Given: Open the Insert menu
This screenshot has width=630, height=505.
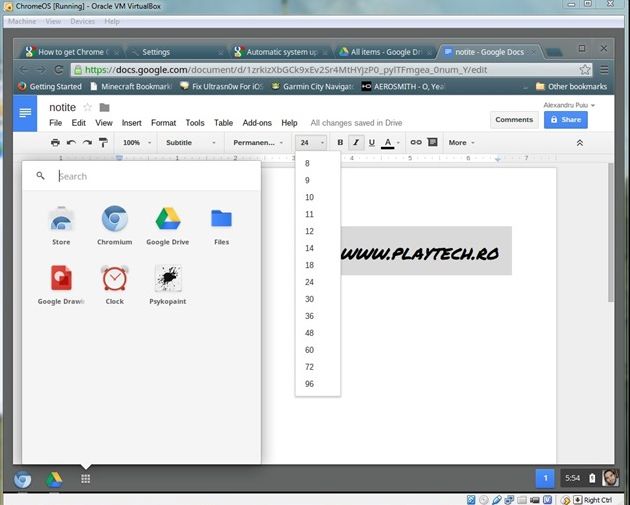Looking at the screenshot, I should pyautogui.click(x=131, y=123).
